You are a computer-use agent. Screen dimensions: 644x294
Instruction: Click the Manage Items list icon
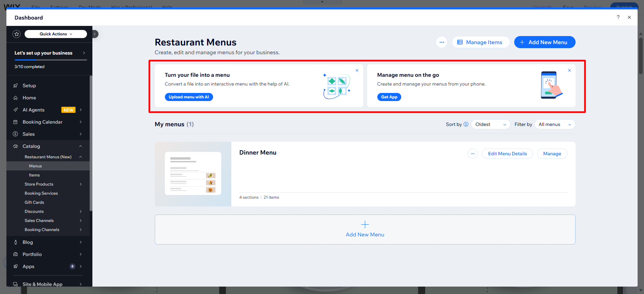click(460, 42)
